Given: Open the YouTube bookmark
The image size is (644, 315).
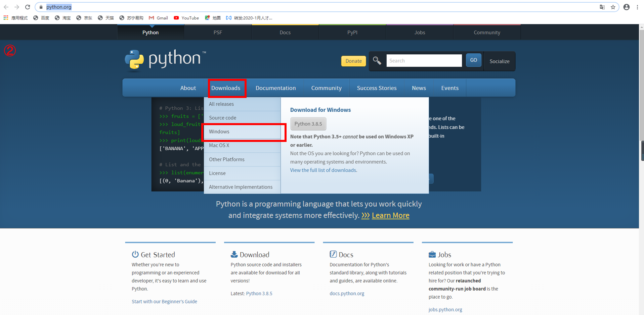Looking at the screenshot, I should point(186,18).
